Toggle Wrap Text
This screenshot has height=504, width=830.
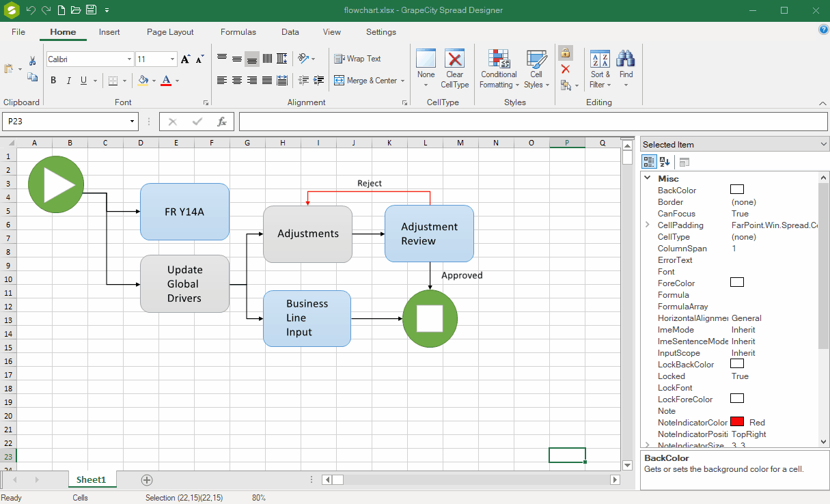(357, 59)
